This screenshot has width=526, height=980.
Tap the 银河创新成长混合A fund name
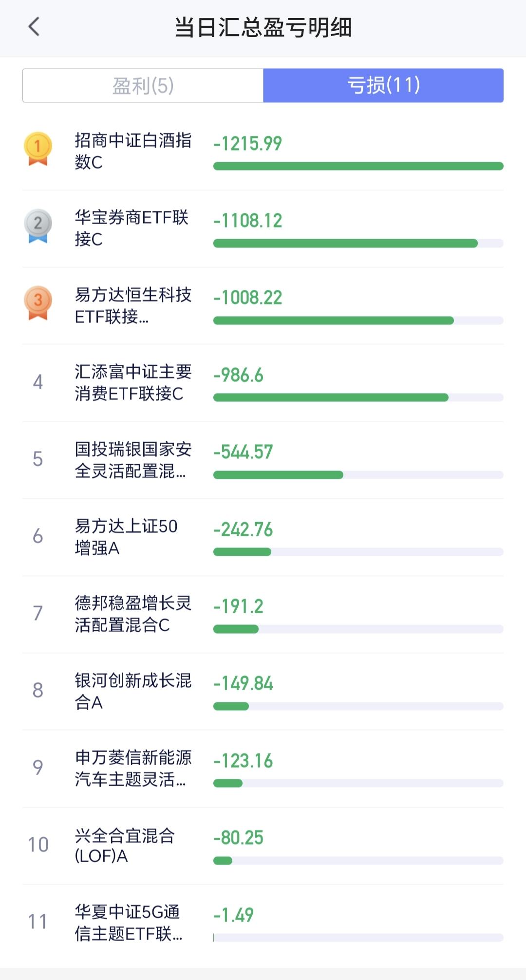click(x=133, y=691)
